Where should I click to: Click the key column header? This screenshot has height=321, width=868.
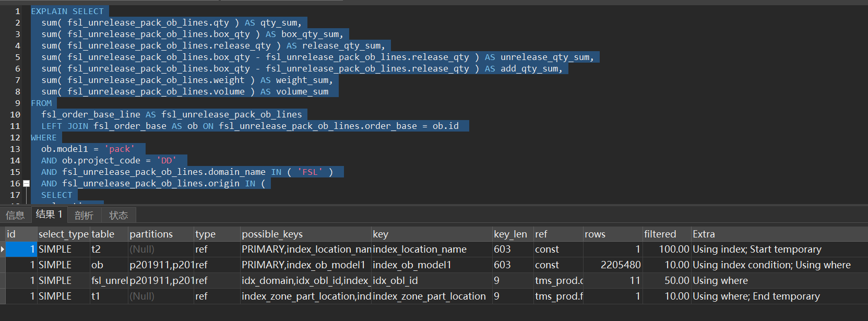[x=432, y=234]
